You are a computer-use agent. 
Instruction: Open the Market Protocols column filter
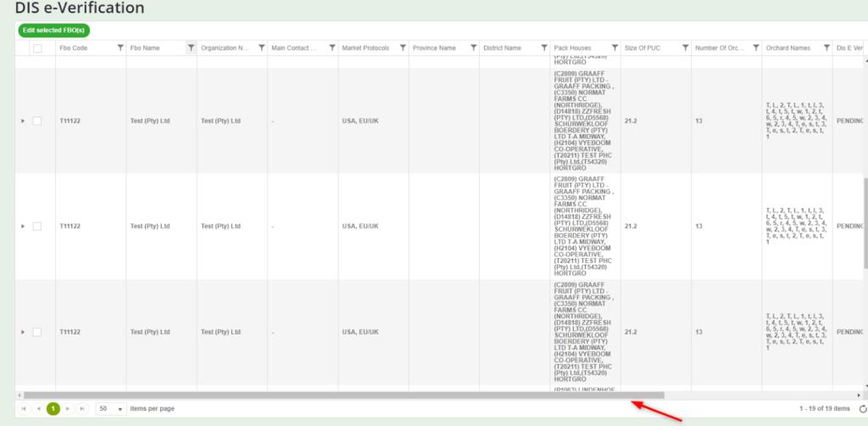click(403, 48)
